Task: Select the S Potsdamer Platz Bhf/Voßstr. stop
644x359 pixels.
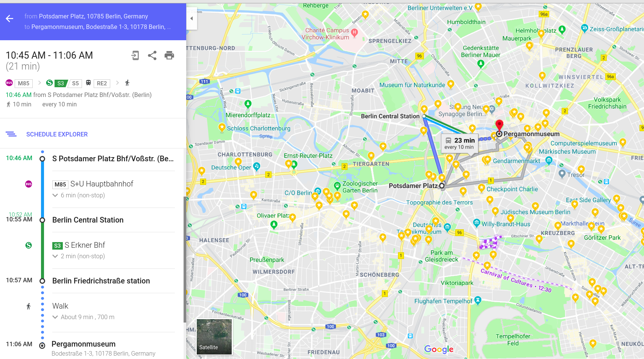Action: pyautogui.click(x=113, y=159)
